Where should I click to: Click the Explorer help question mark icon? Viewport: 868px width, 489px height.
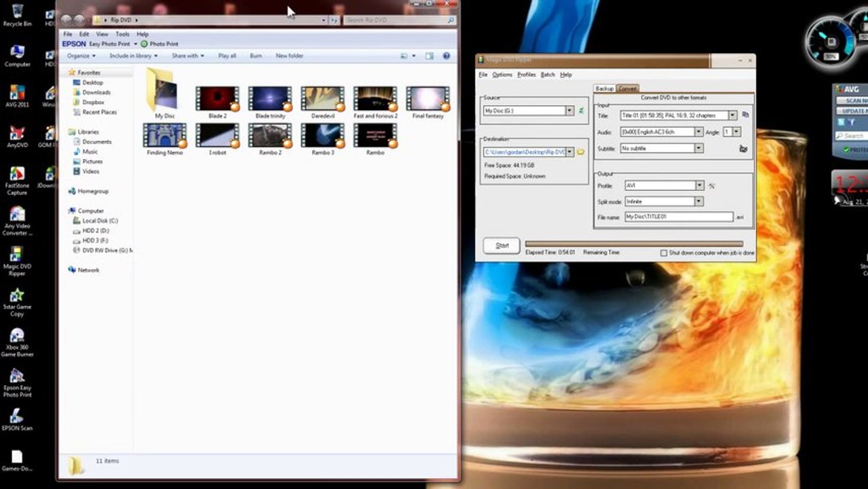(x=447, y=56)
